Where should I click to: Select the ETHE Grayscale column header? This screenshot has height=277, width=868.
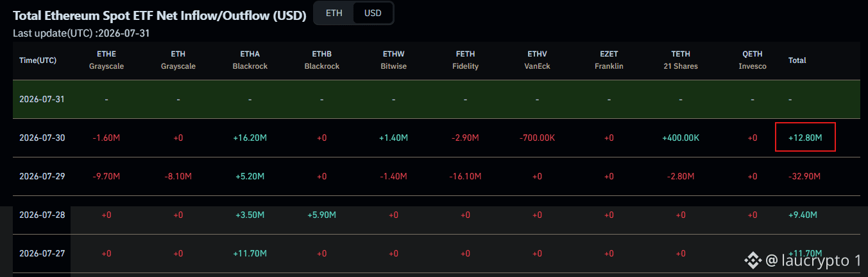click(106, 60)
